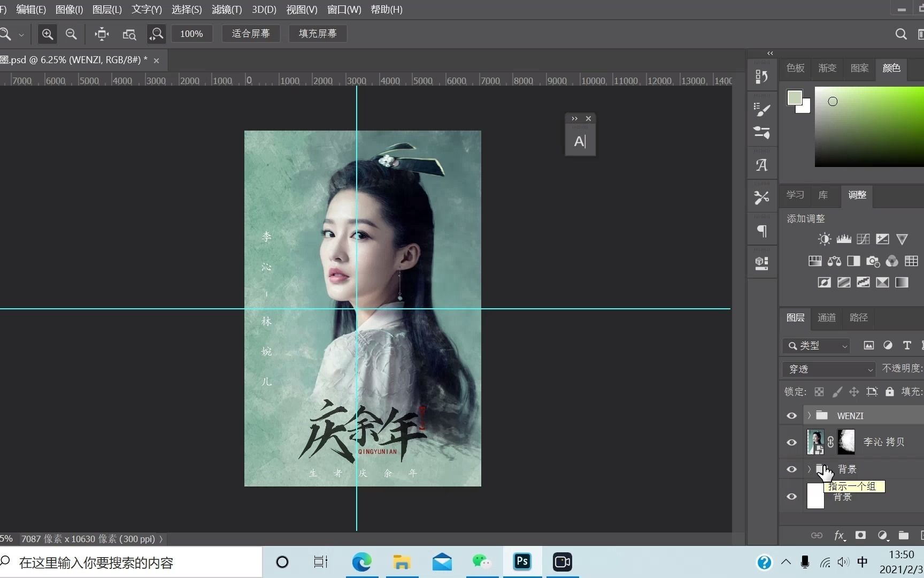Select the zoom in magnifier tool

pos(48,34)
